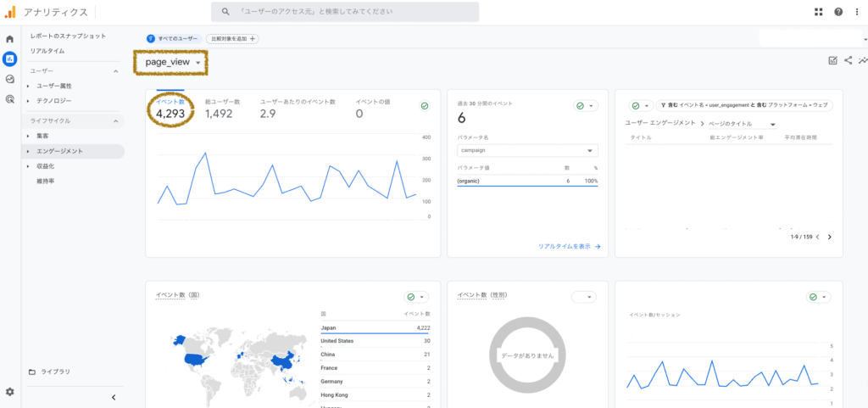Screen dimensions: 868x408
Task: Open the Explore icon in left rail
Action: pos(9,79)
